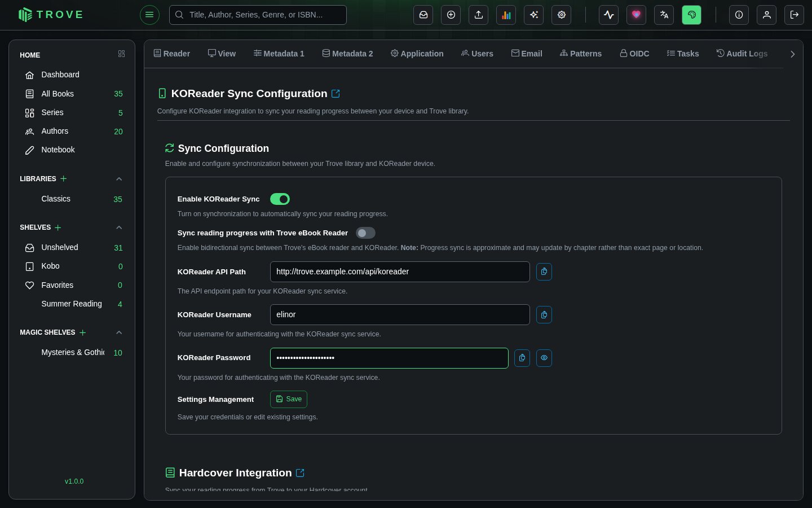
Task: Switch to the Reader tab
Action: (172, 54)
